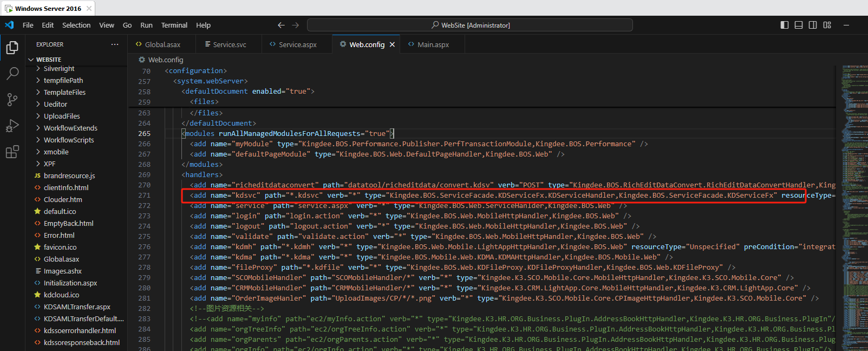The height and width of the screenshot is (351, 868).
Task: Open the File menu
Action: (x=28, y=25)
